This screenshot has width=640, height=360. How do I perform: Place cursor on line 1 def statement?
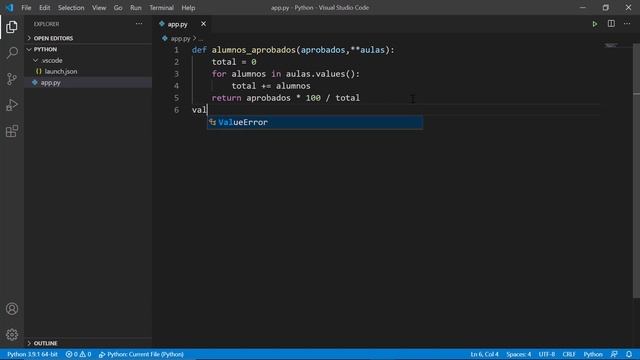[x=293, y=50]
